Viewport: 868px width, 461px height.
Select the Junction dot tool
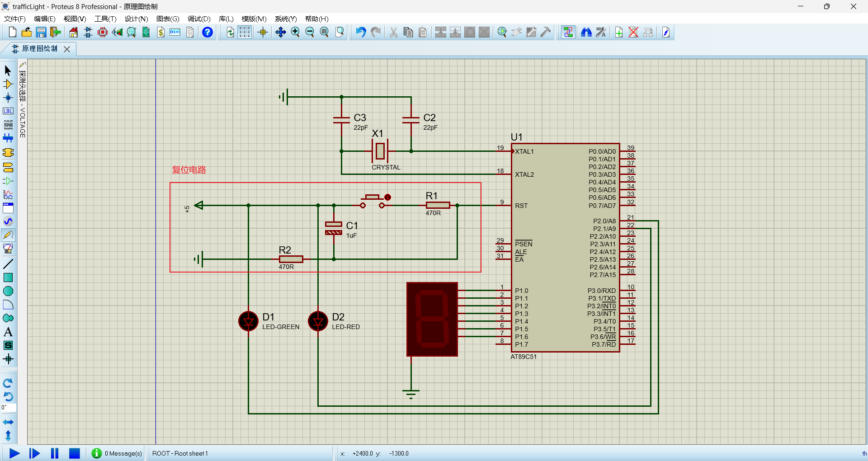pyautogui.click(x=8, y=98)
